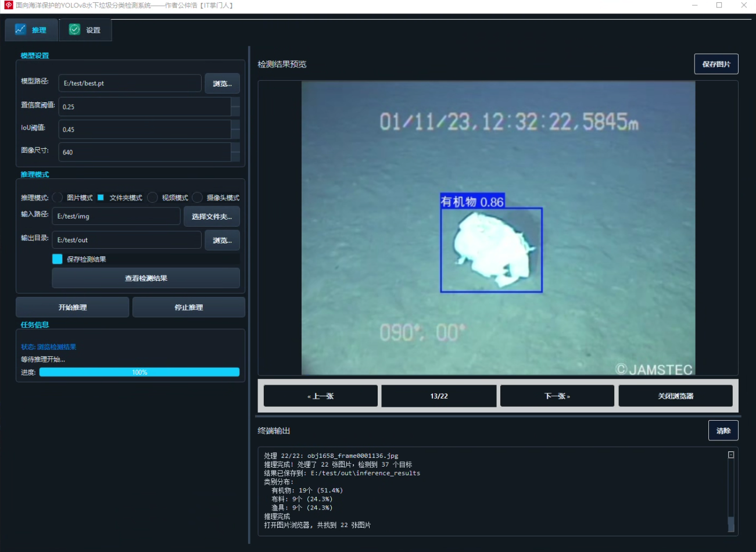Click 保存图片 to save the result image
Image resolution: width=756 pixels, height=552 pixels.
click(x=716, y=64)
